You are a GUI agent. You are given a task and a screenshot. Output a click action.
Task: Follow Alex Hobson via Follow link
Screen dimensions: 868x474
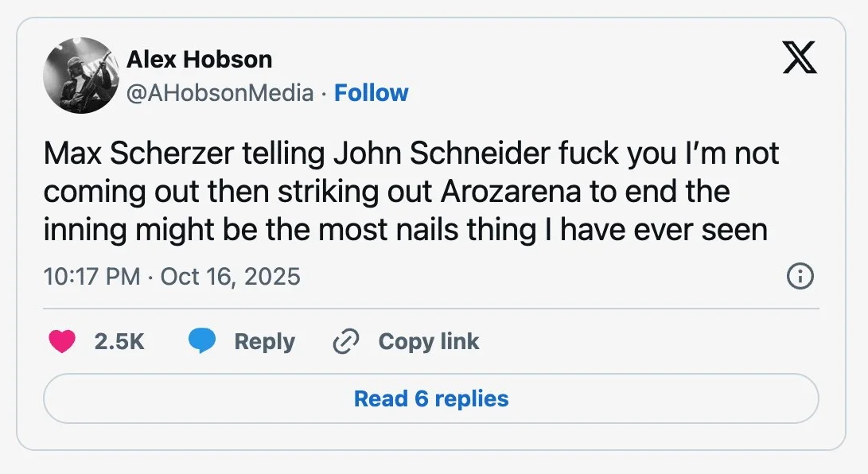click(x=371, y=93)
